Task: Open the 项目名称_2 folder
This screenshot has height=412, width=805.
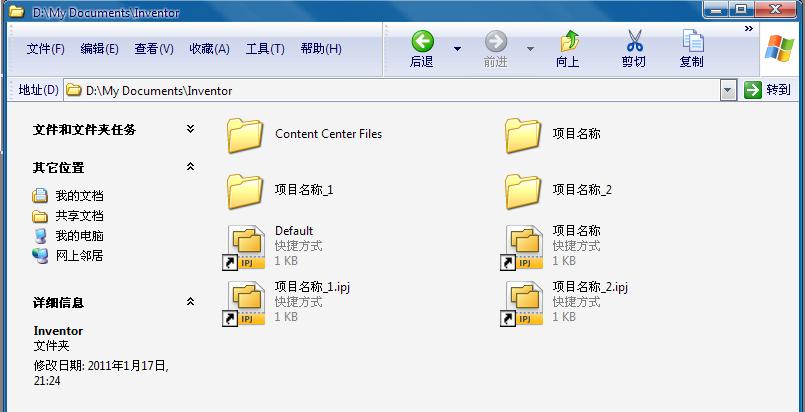Action: [x=522, y=190]
